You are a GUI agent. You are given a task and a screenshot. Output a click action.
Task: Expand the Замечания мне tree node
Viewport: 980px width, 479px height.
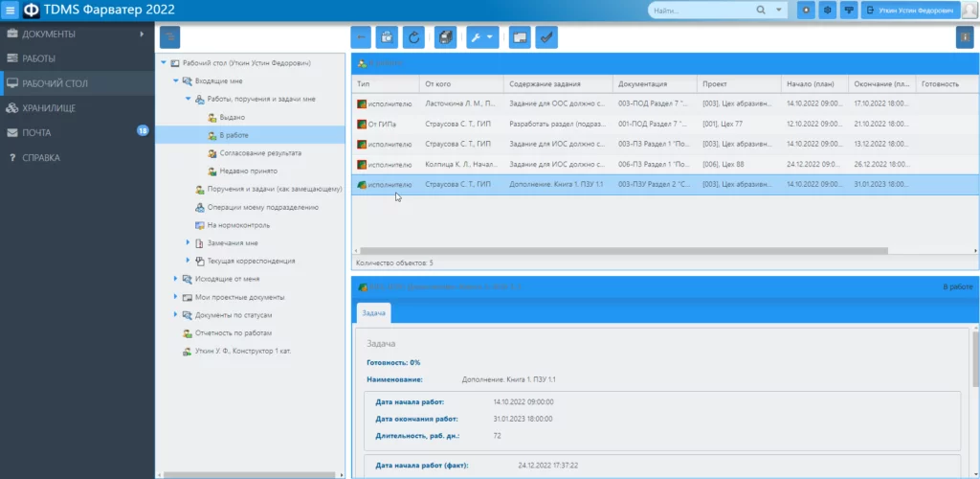pos(189,243)
